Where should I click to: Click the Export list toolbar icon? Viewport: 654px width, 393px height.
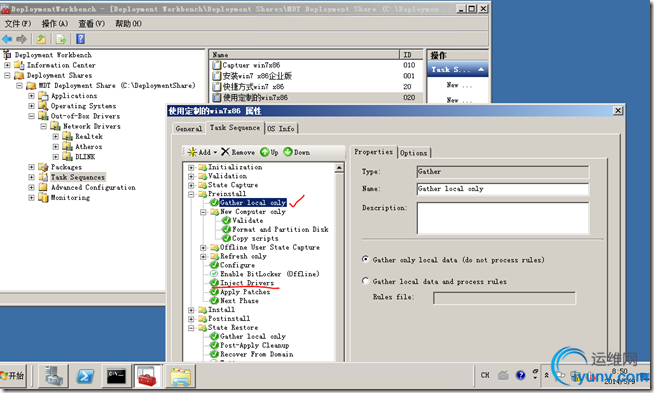tap(61, 39)
